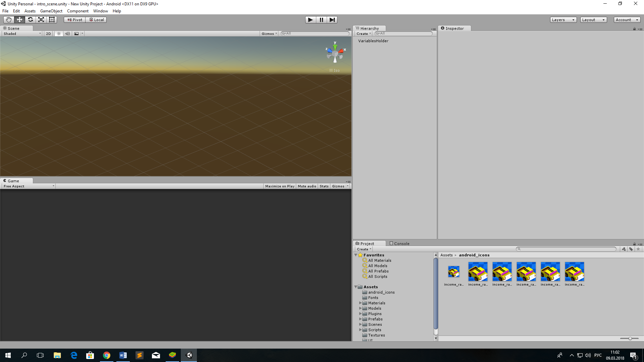Select Mute Audio in Game view
The height and width of the screenshot is (362, 644).
coord(307,186)
